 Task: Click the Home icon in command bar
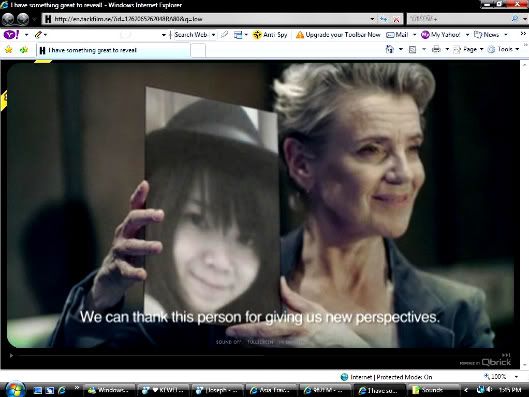390,50
